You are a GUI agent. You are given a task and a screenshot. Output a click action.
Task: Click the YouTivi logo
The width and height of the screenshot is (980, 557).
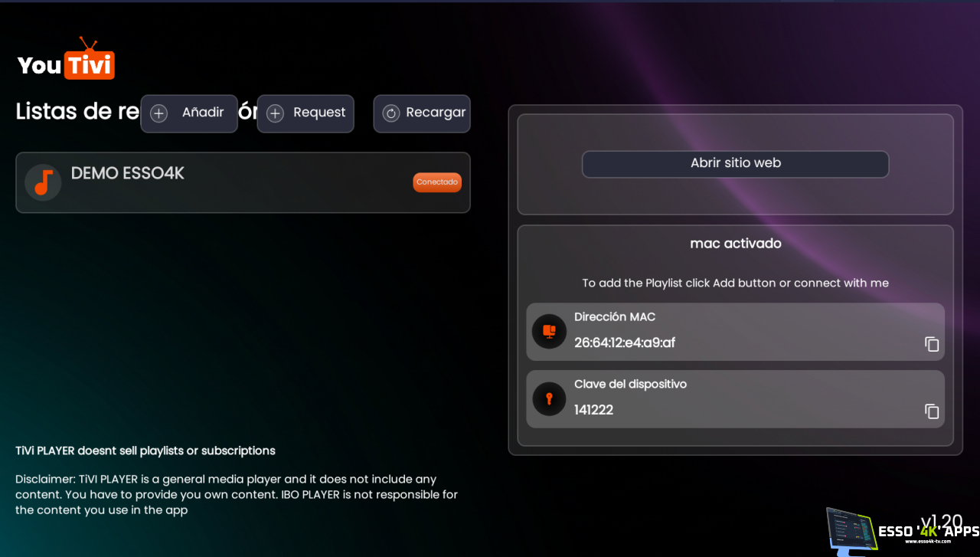point(66,61)
